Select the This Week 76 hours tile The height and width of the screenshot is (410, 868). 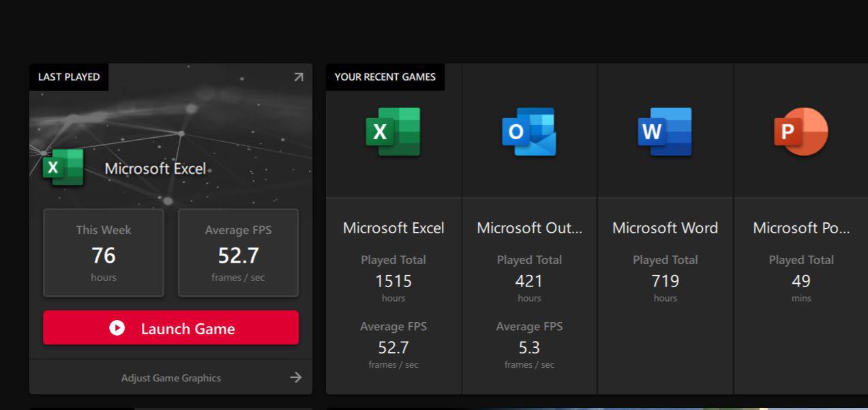click(104, 252)
